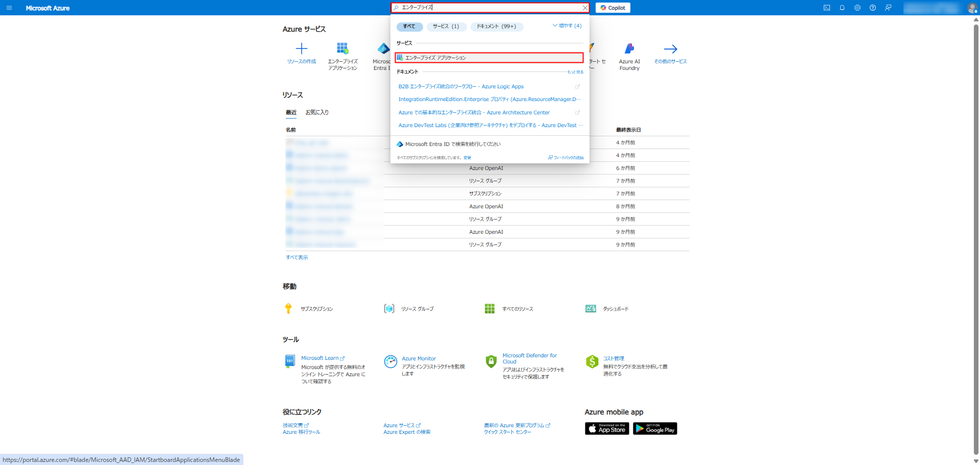Open ダッシュボード chart icon
The height and width of the screenshot is (465, 980).
tap(591, 309)
